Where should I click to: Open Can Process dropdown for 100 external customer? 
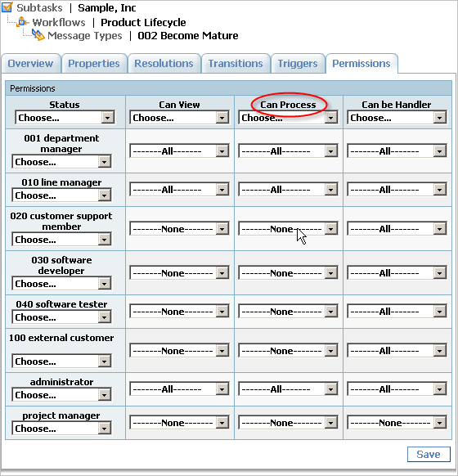coord(288,351)
